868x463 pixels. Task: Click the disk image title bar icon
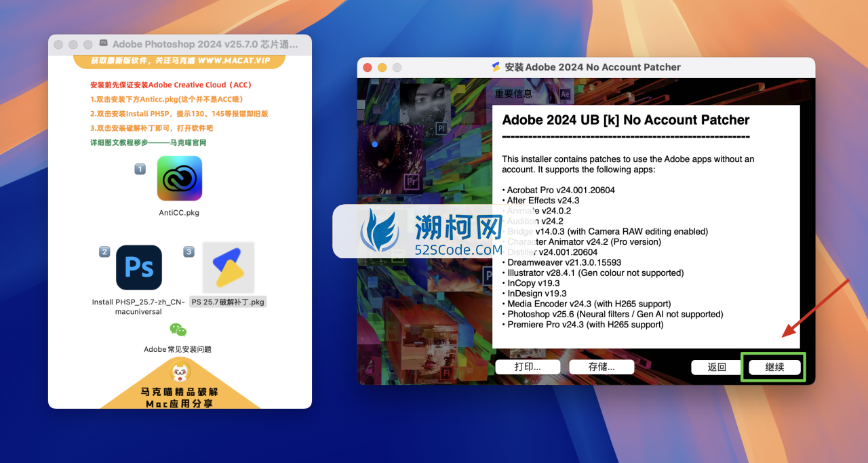click(103, 43)
